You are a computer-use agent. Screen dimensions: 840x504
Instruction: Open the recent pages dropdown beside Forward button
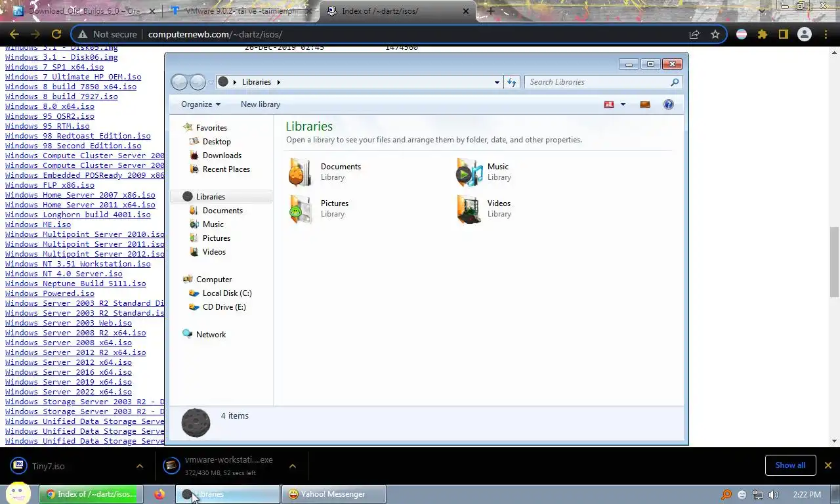211,82
